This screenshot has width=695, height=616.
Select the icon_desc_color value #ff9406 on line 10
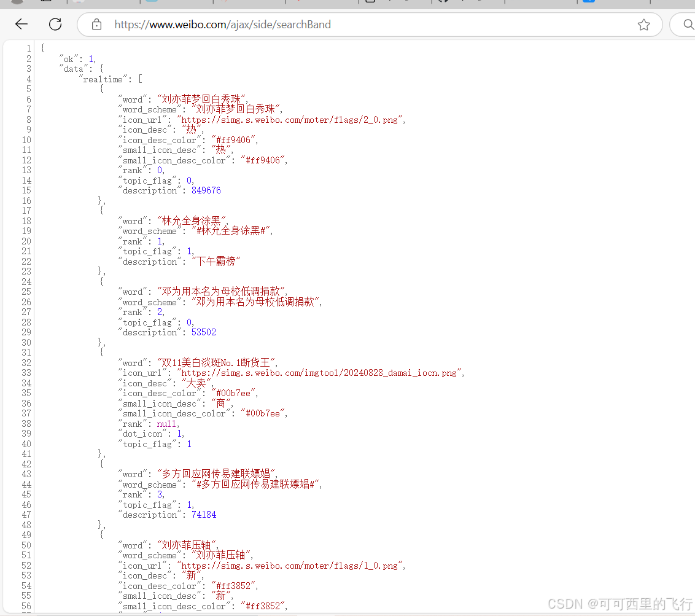(x=235, y=140)
